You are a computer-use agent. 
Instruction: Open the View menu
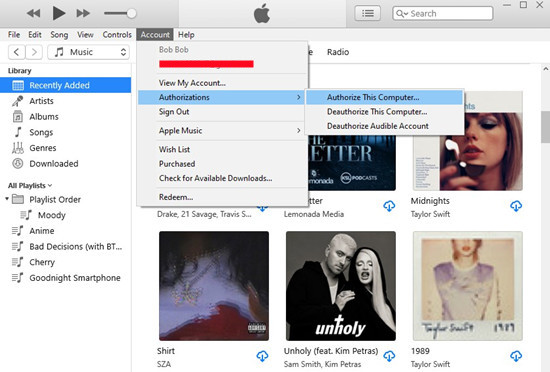coord(85,35)
